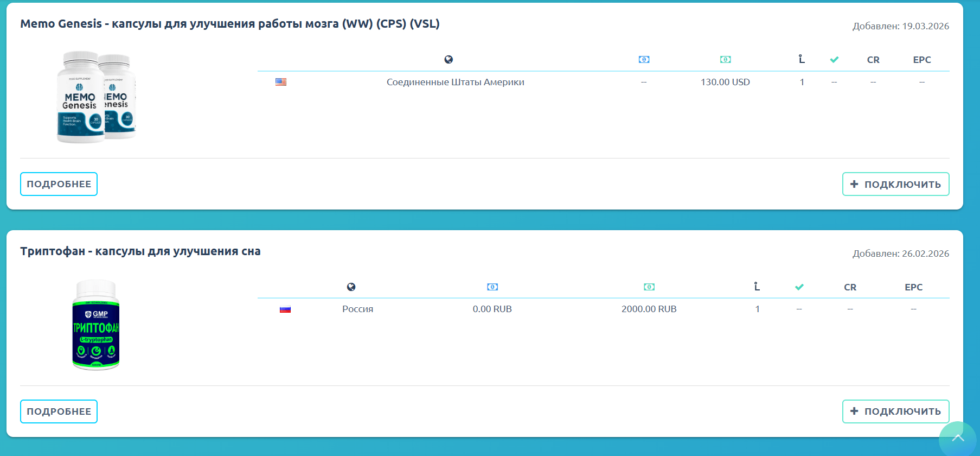Open the Триптофан offer title

140,251
